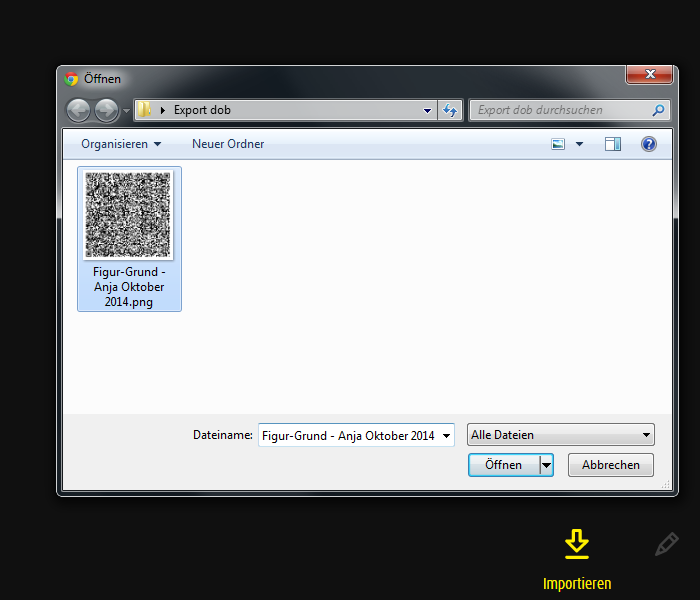Click the Öffnen button
Image resolution: width=700 pixels, height=600 pixels.
(504, 465)
